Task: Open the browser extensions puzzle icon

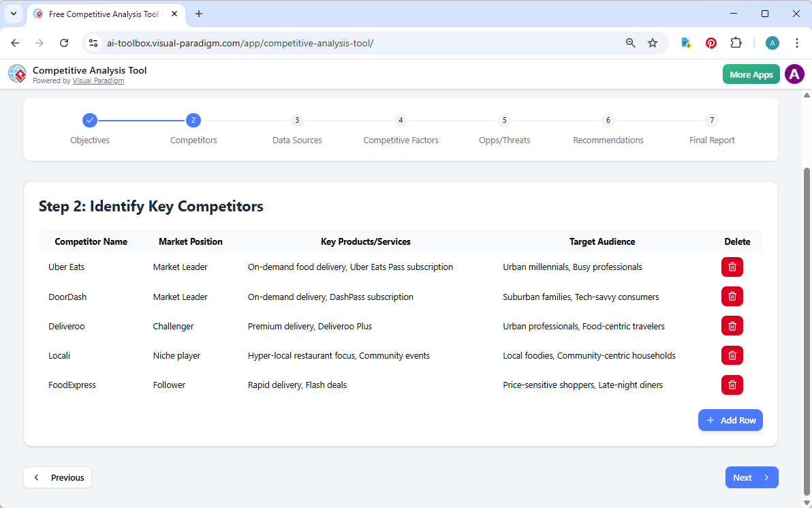Action: [x=736, y=42]
